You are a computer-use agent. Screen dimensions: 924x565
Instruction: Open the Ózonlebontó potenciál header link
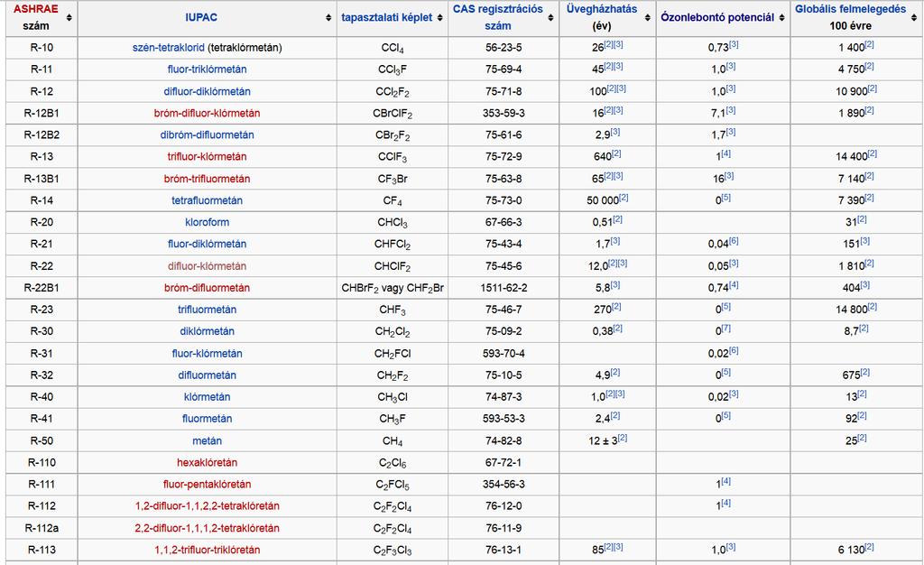[717, 18]
